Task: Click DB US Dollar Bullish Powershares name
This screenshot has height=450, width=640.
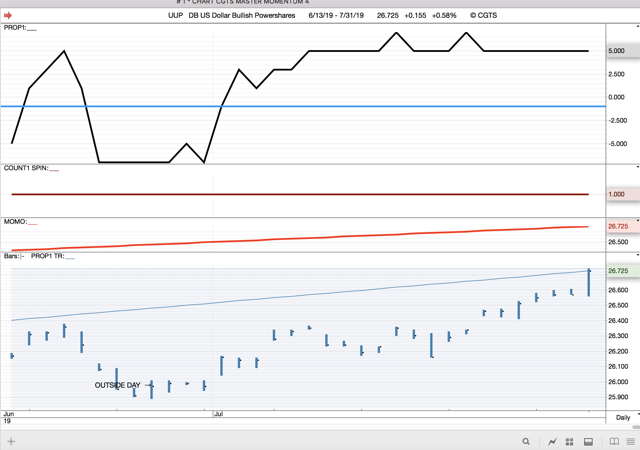Action: pos(242,16)
